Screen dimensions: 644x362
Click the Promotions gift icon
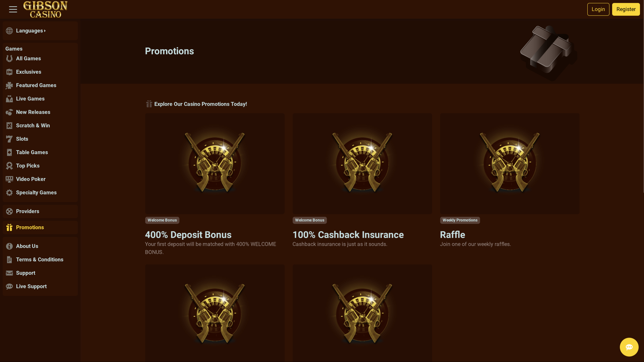point(9,227)
